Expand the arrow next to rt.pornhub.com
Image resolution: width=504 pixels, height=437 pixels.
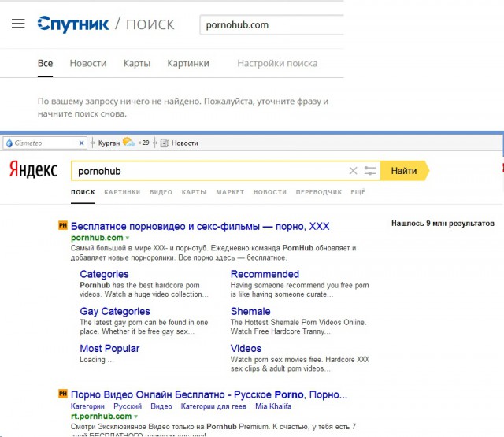[x=135, y=417]
